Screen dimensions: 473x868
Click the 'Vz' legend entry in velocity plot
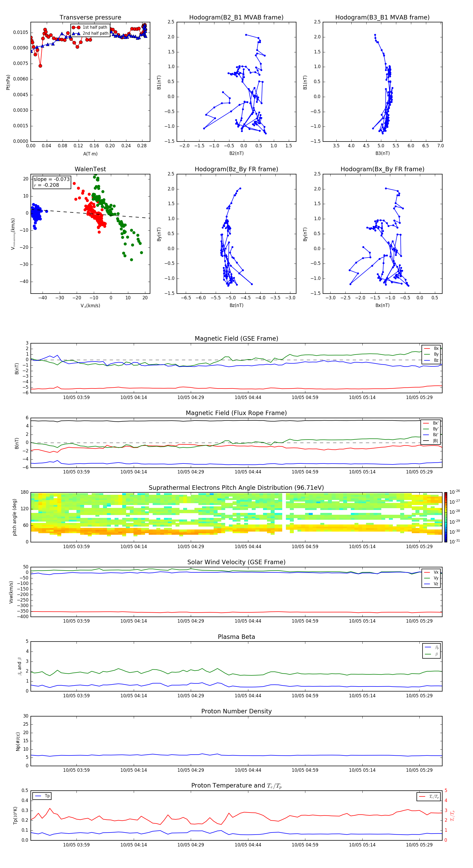pyautogui.click(x=431, y=584)
